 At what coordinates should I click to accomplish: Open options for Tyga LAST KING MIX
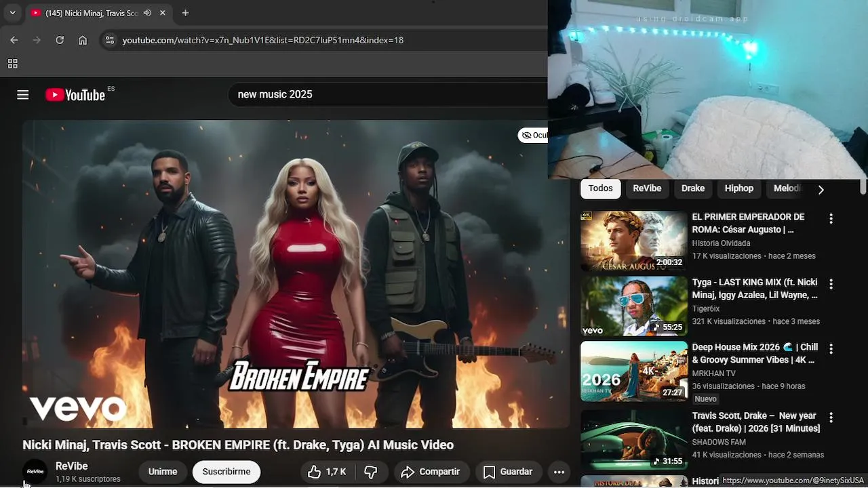pos(831,284)
